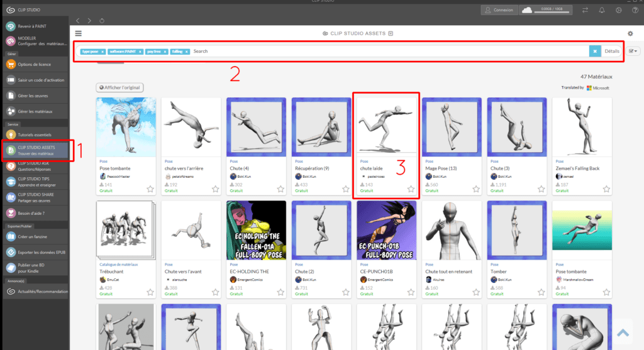Remove the type:pose filter tag

(x=103, y=52)
